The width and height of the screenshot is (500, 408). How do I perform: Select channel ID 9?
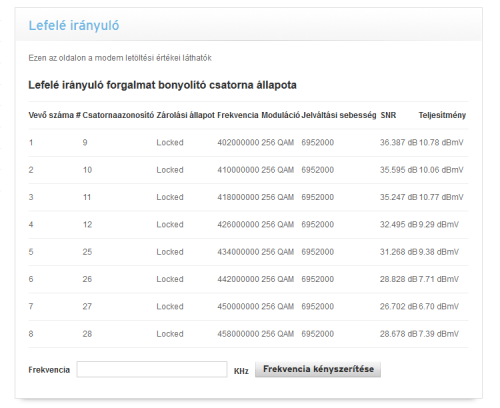pos(85,143)
